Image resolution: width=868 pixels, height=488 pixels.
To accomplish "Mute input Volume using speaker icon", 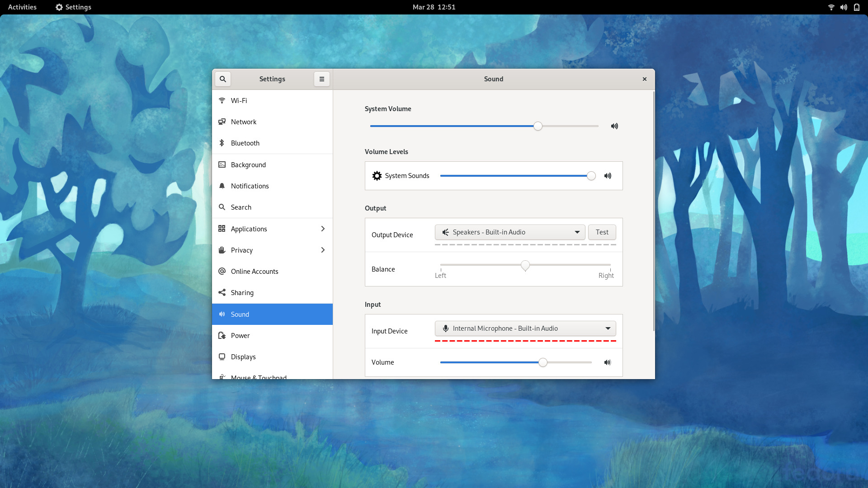I will [608, 362].
